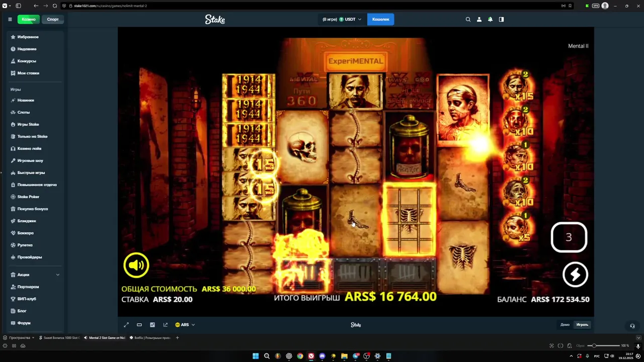Toggle theatre mode icon under game
Screen dimensions: 644x362
tap(139, 325)
